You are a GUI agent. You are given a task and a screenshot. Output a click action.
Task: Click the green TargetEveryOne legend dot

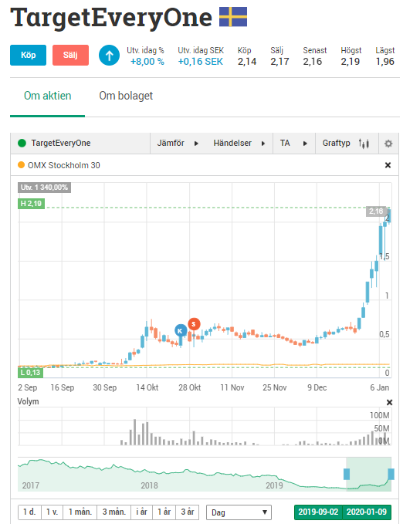click(22, 144)
